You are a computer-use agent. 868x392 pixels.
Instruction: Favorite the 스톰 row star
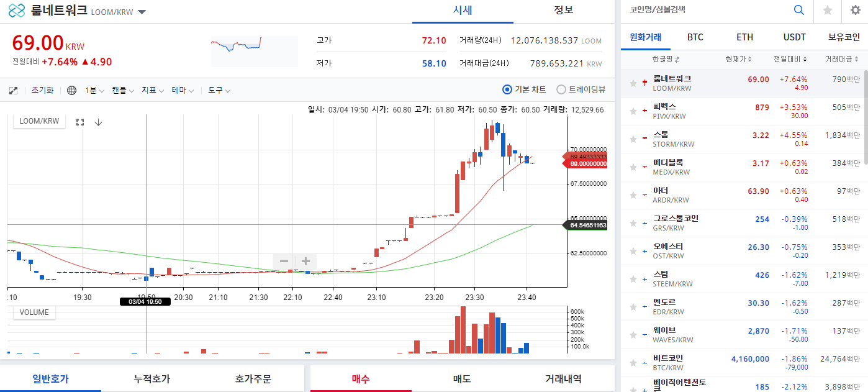coord(633,139)
